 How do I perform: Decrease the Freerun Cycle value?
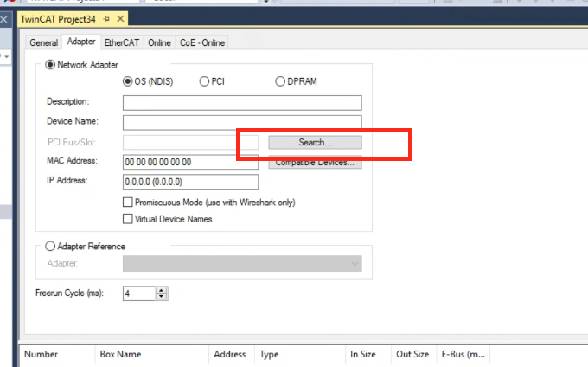pos(161,297)
